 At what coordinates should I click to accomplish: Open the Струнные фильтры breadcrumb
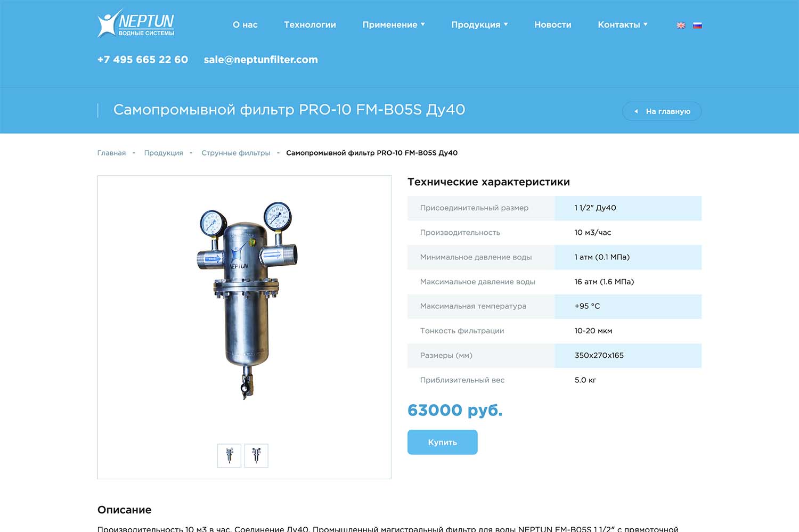(x=236, y=153)
